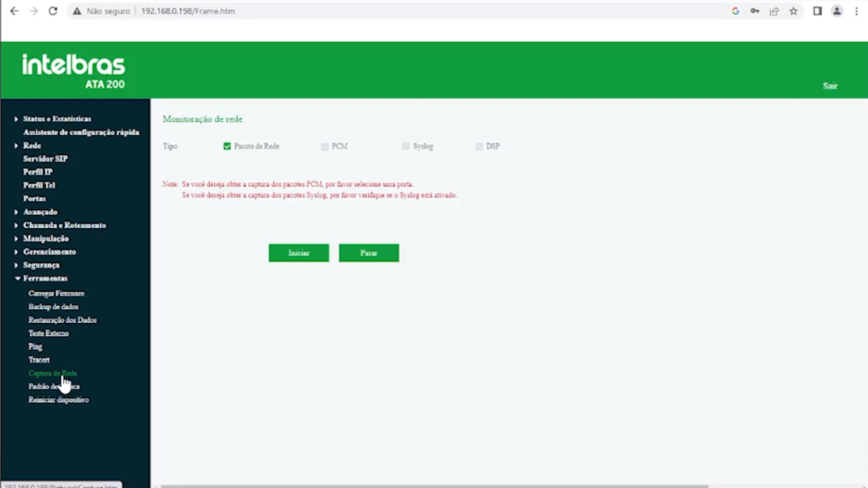Click the horizontal scrollbar at bottom

(434, 486)
